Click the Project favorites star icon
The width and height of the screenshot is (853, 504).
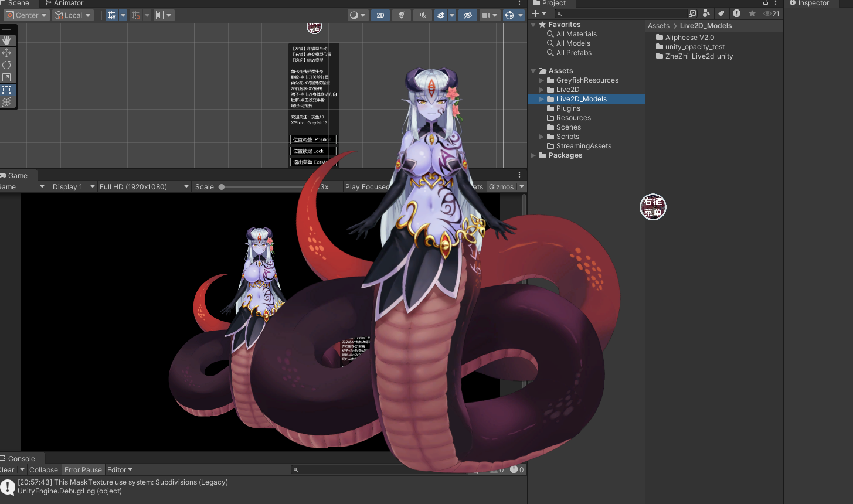tap(752, 13)
